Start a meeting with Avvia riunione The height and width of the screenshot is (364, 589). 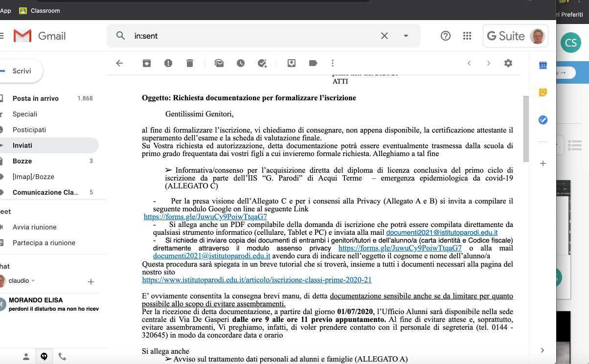tap(34, 227)
